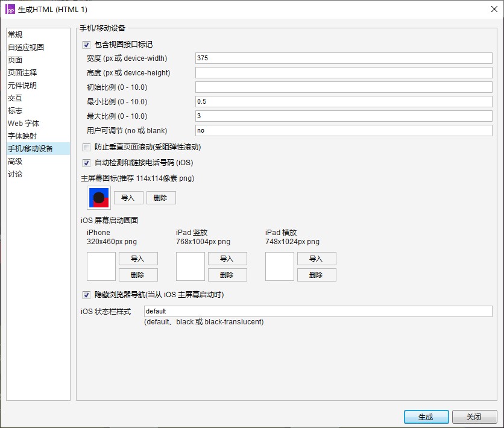Click the empty iPhone splash preview box

[101, 266]
